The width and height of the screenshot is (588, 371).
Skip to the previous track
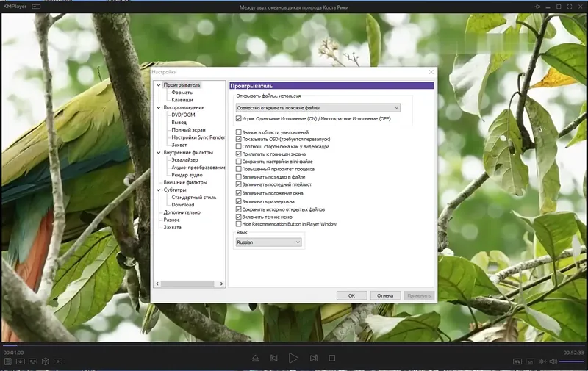click(273, 359)
